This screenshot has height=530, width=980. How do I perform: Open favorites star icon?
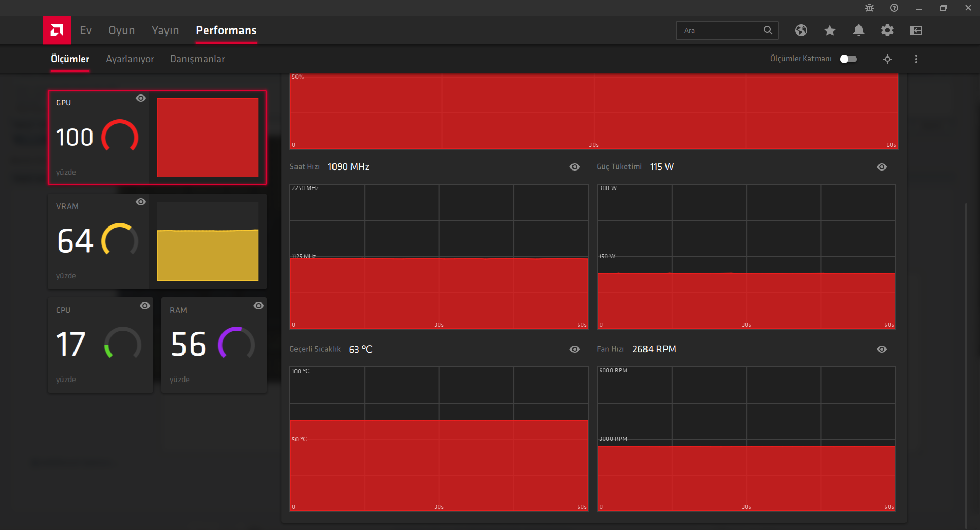click(x=830, y=30)
